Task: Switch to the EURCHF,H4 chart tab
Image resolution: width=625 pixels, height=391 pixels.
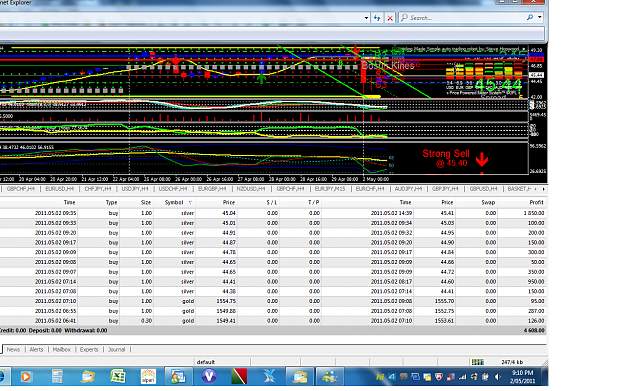Action: click(370, 189)
